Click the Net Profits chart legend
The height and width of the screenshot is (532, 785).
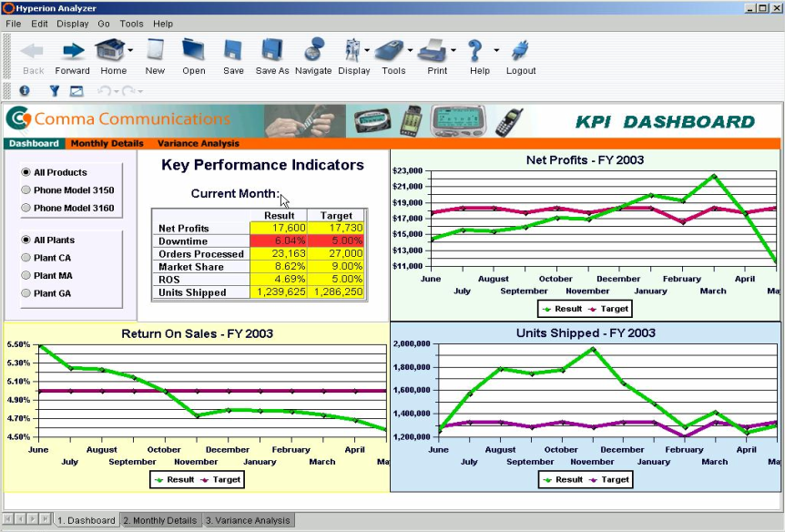585,309
